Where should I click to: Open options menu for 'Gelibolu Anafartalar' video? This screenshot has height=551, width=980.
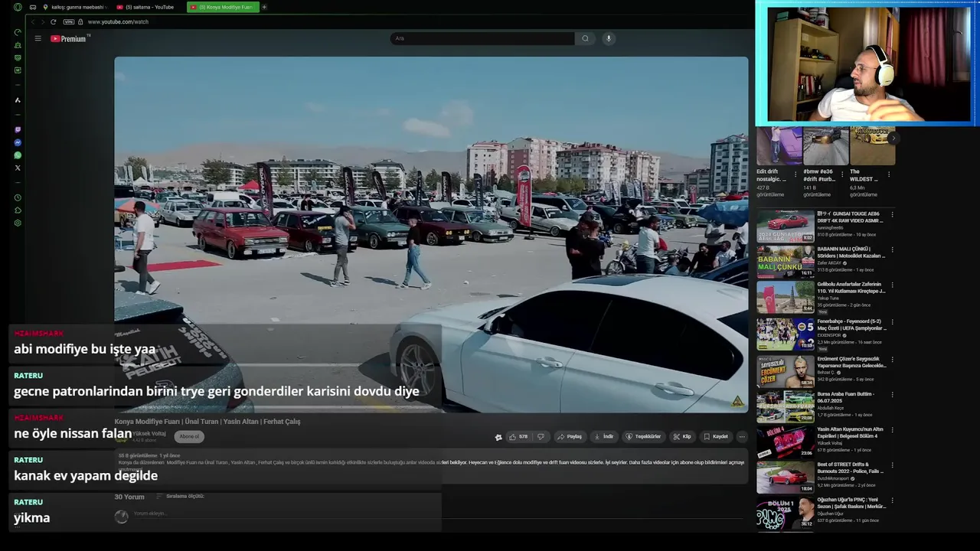click(893, 285)
